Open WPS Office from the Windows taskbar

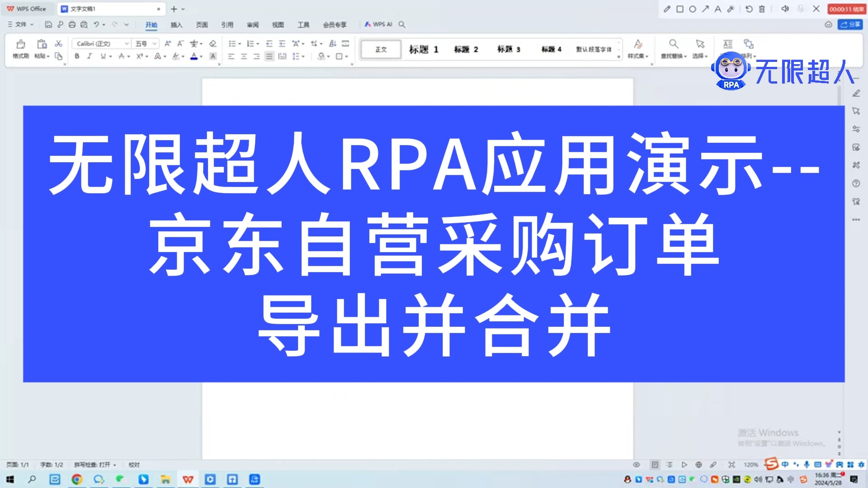(x=188, y=479)
